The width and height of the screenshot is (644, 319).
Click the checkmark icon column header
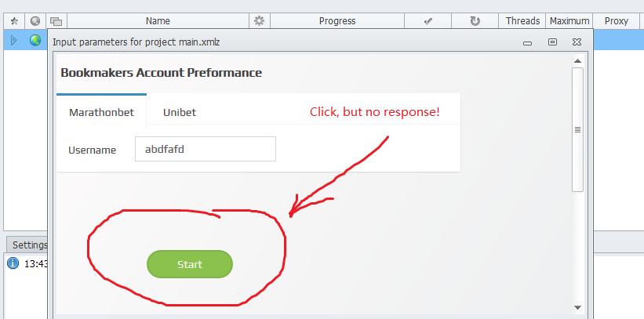428,21
